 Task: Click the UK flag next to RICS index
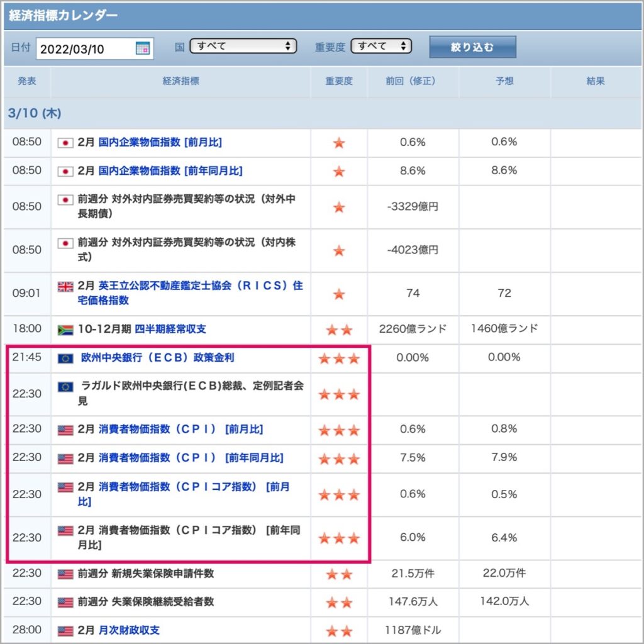[65, 286]
